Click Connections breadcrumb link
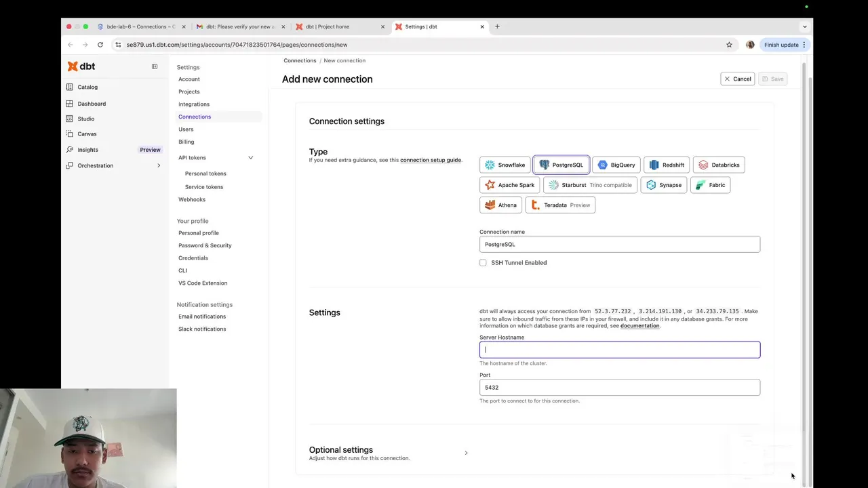This screenshot has width=868, height=488. click(300, 60)
